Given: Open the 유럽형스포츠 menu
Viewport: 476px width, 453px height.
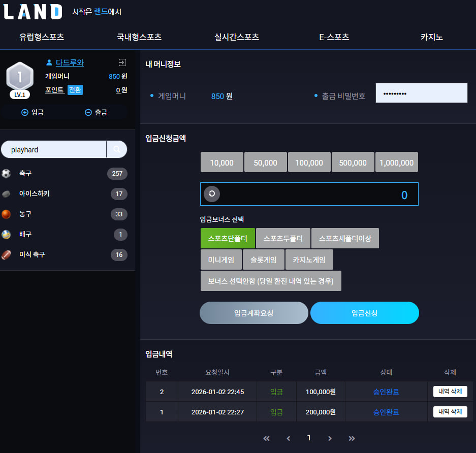Looking at the screenshot, I should point(42,37).
